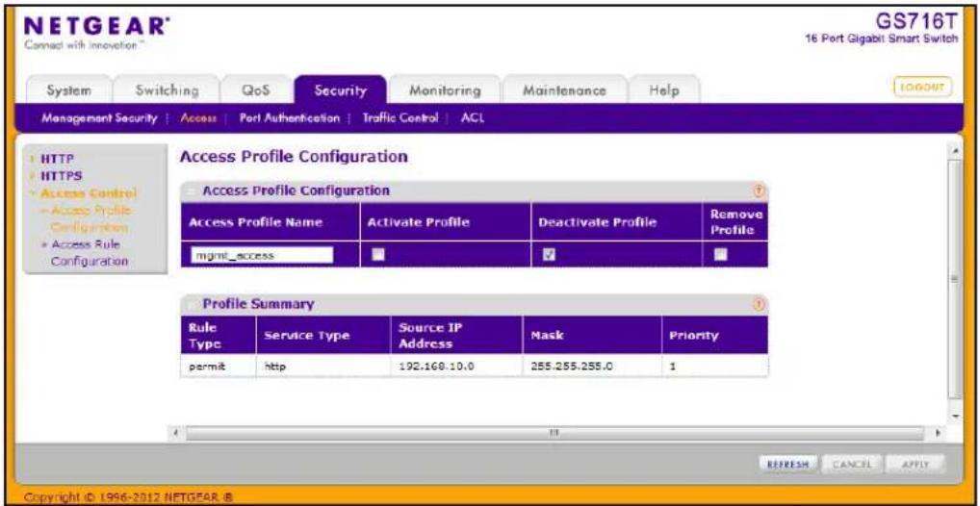Click the scroll down arrow
The height and width of the screenshot is (506, 980).
pos(956,416)
